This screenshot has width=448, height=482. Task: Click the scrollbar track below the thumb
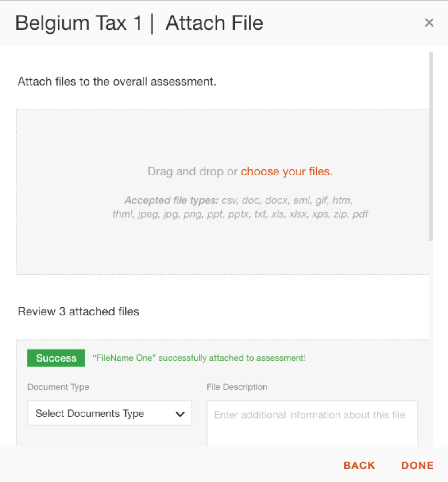click(431, 346)
